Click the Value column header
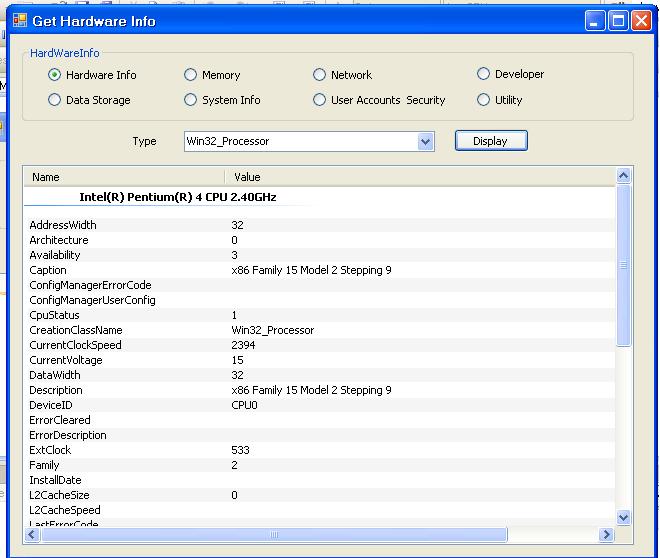Viewport: 660px width, 558px height. click(420, 177)
